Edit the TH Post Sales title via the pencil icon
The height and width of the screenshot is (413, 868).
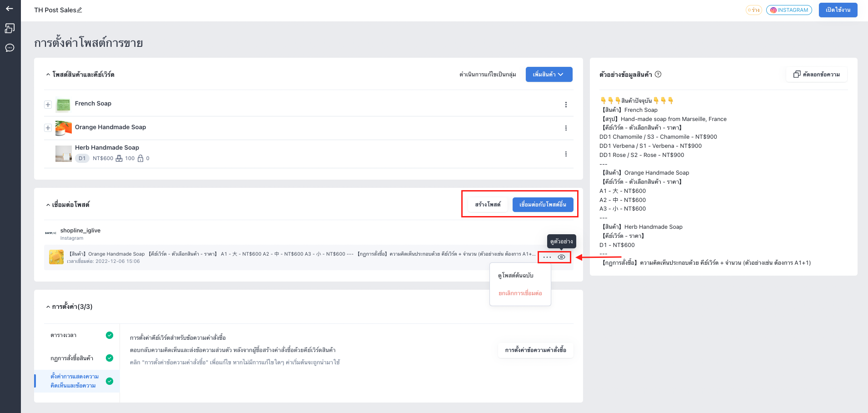[80, 10]
